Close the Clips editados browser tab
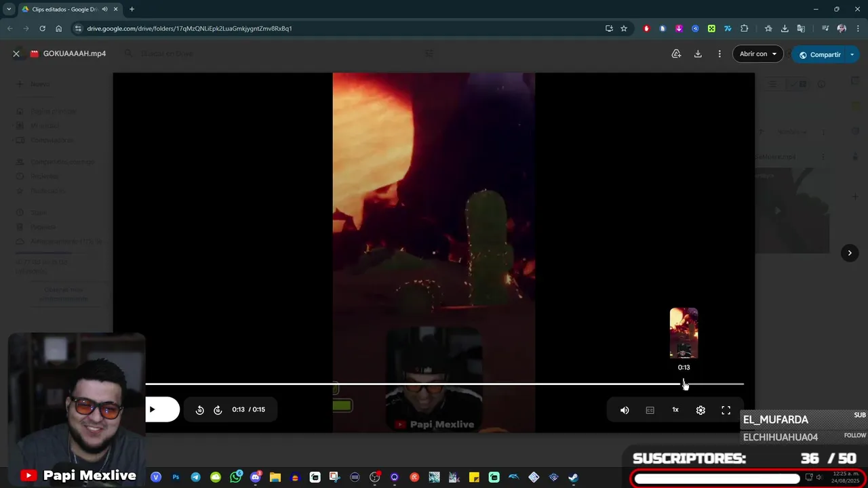 click(116, 9)
